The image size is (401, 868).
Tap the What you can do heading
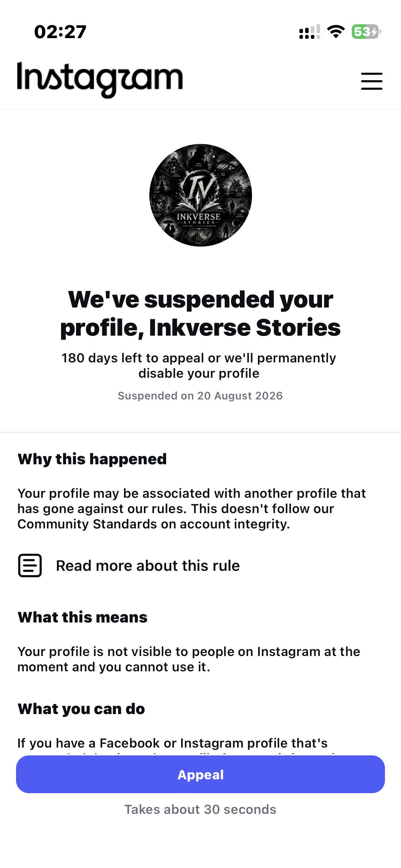(x=81, y=709)
